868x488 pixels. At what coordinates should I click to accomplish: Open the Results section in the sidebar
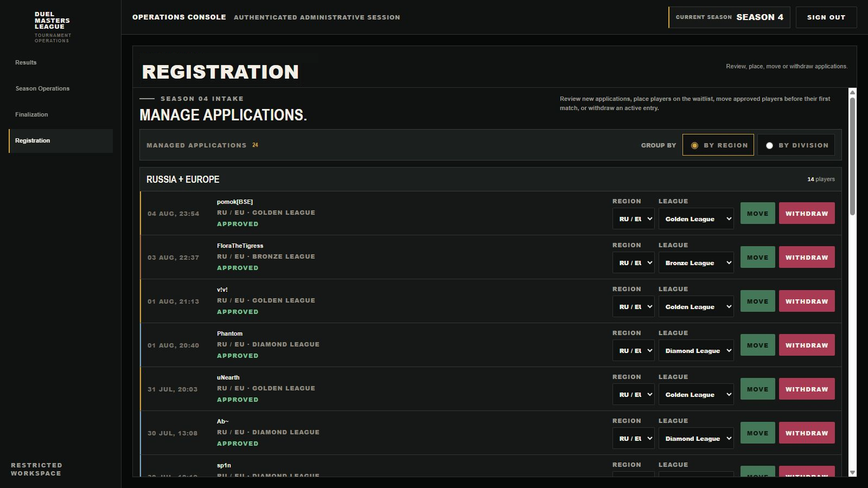(x=61, y=62)
